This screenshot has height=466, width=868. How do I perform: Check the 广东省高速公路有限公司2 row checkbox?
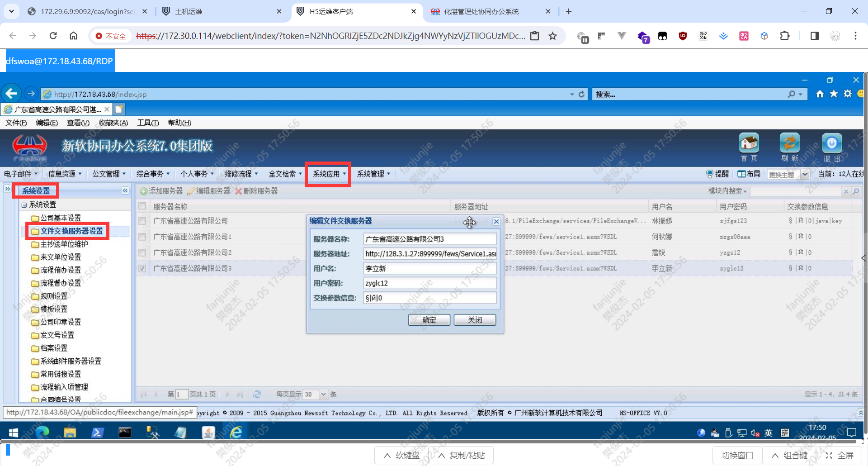click(x=142, y=252)
